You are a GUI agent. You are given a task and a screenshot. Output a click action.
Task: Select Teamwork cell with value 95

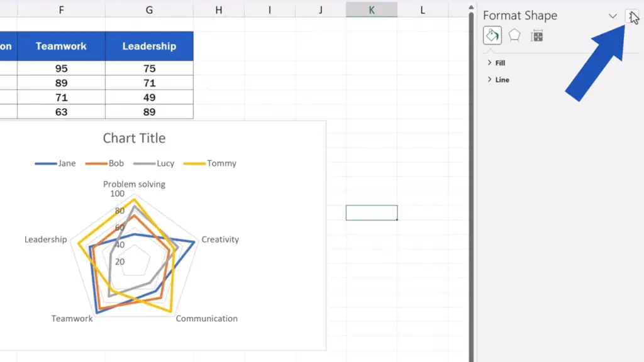(x=61, y=68)
